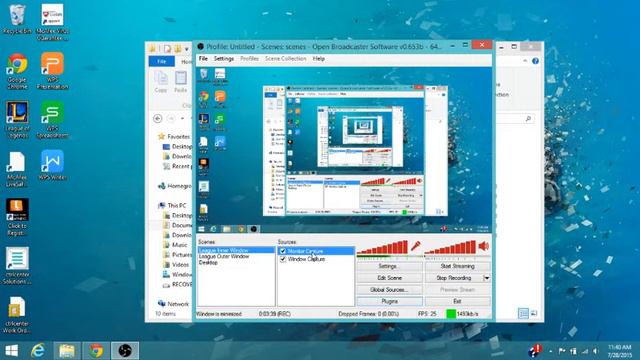Click the Edit Scene button
Screen dimensions: 640x360
(x=389, y=278)
